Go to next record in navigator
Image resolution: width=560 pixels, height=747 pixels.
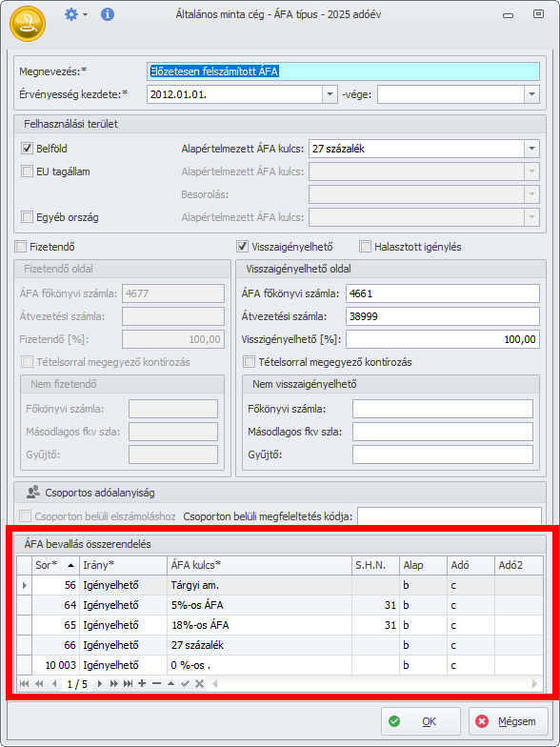[x=100, y=684]
